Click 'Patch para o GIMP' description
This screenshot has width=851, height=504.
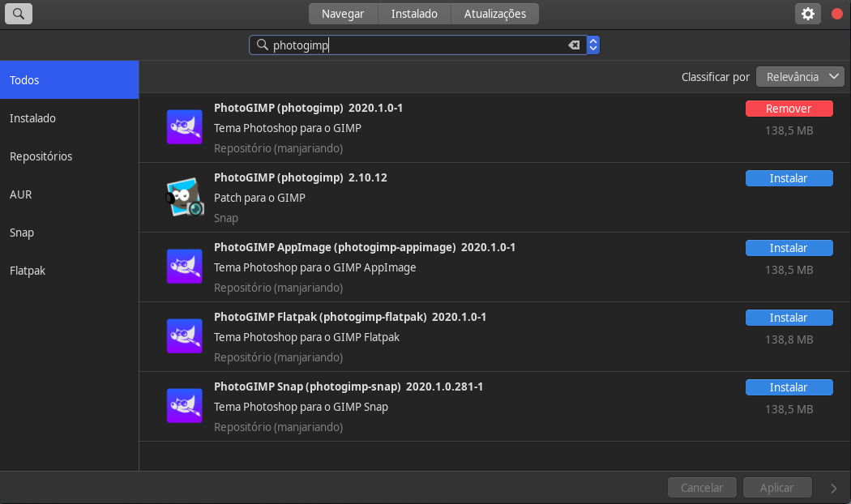[259, 198]
